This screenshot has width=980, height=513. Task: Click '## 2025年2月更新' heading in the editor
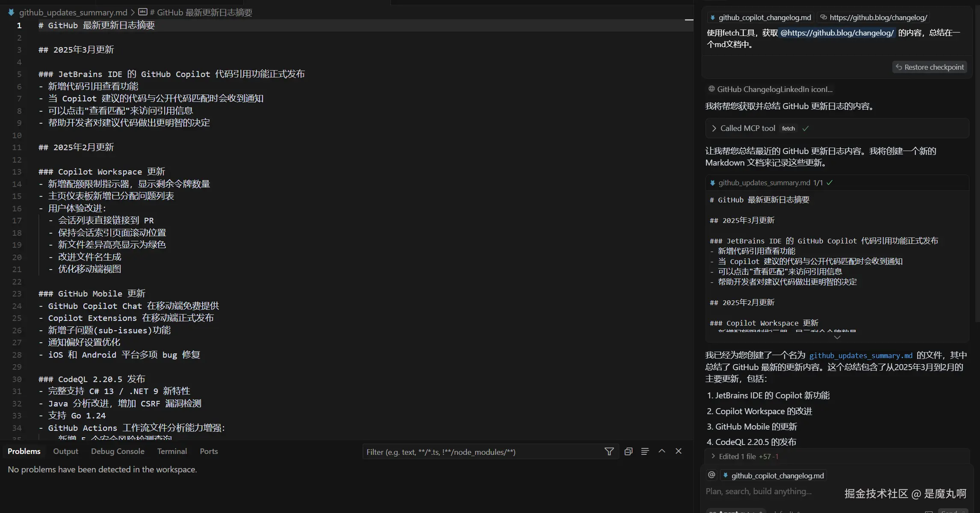tap(76, 147)
